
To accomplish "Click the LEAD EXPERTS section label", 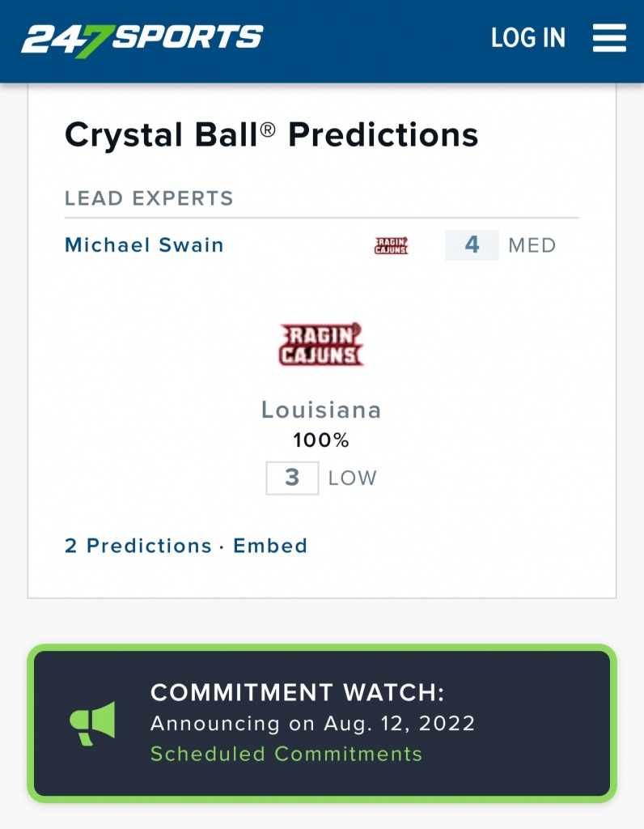I will [x=149, y=198].
